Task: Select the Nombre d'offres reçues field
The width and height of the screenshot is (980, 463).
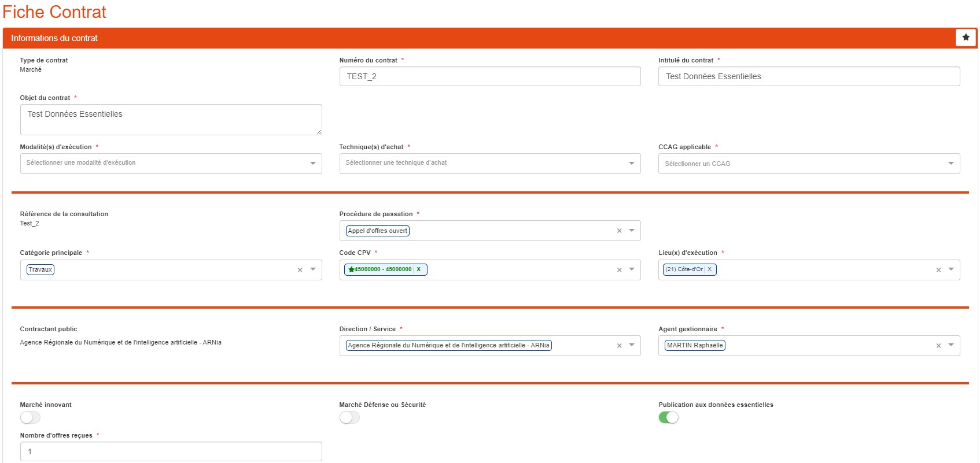Action: 171,451
